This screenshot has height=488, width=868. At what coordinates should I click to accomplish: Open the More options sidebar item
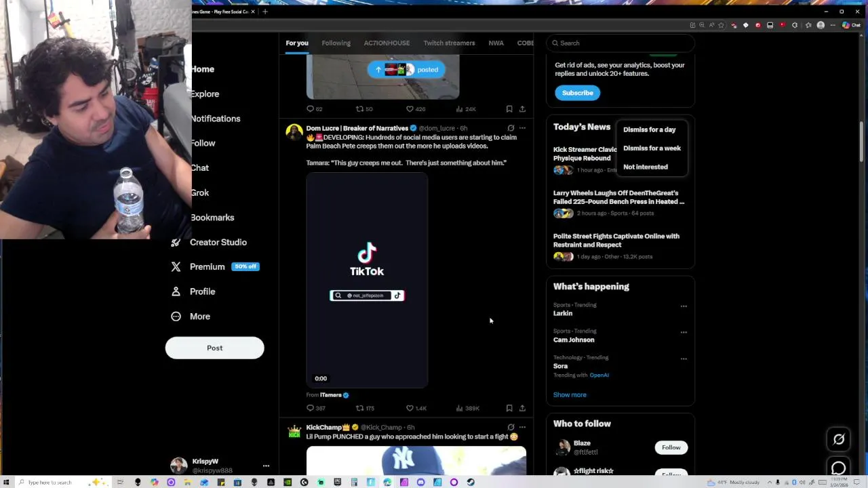[191, 316]
